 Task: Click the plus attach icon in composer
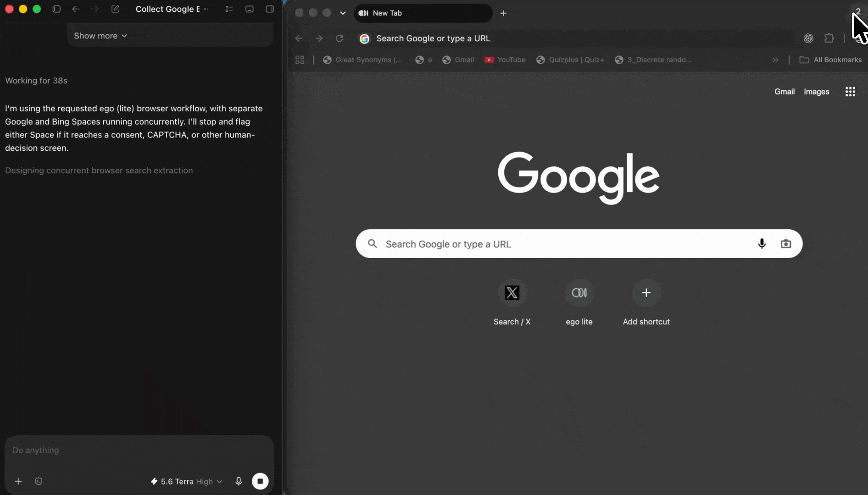(x=18, y=481)
